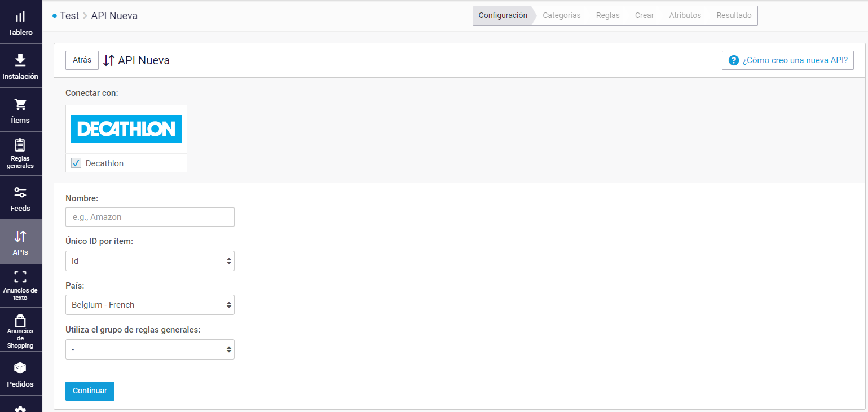Viewport: 868px width, 412px height.
Task: Switch to the Configuración step tab
Action: 503,16
